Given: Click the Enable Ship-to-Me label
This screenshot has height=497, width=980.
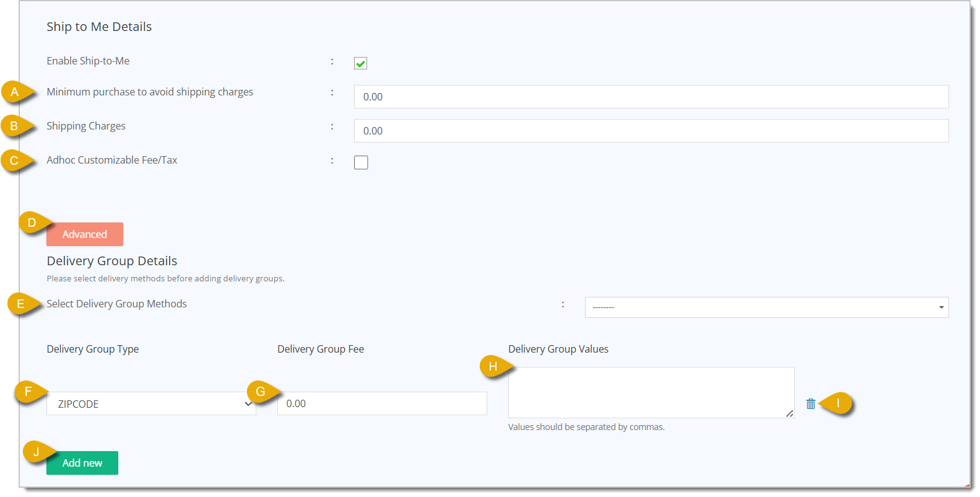Looking at the screenshot, I should coord(88,61).
